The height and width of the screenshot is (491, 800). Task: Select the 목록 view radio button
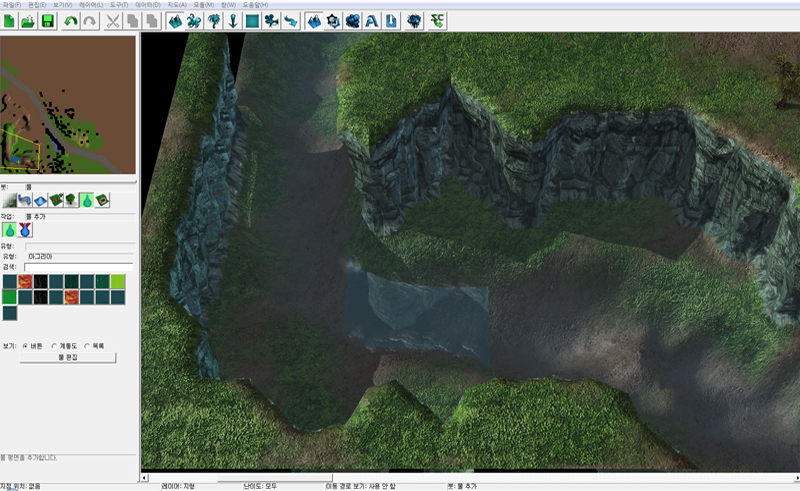(87, 346)
